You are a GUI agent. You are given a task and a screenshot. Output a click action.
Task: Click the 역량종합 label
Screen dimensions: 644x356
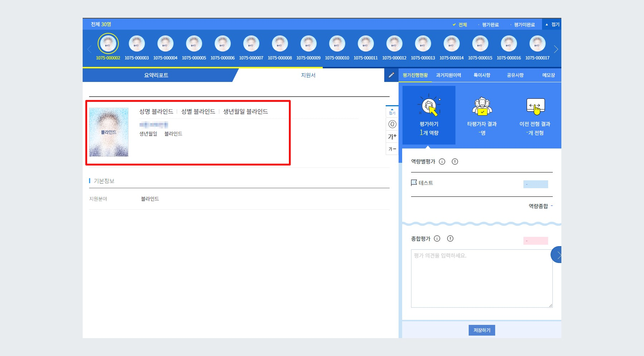538,206
